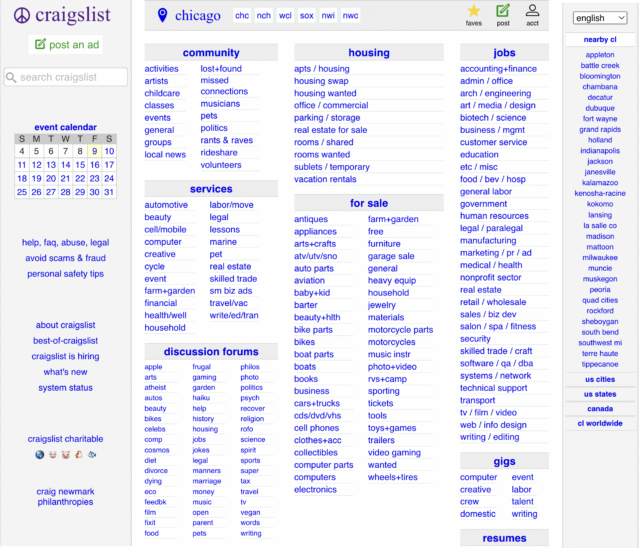Image resolution: width=640 pixels, height=548 pixels.
Task: Open the gigs section header
Action: coord(504,461)
